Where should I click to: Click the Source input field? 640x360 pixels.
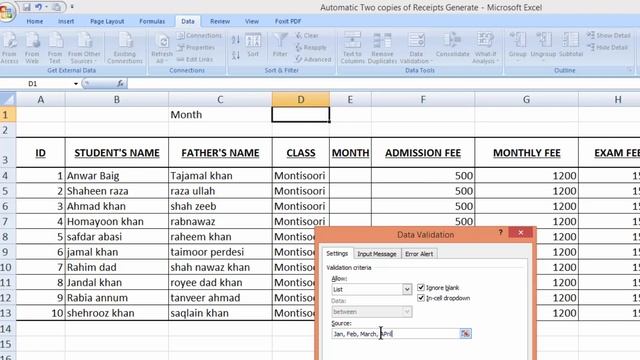click(396, 334)
